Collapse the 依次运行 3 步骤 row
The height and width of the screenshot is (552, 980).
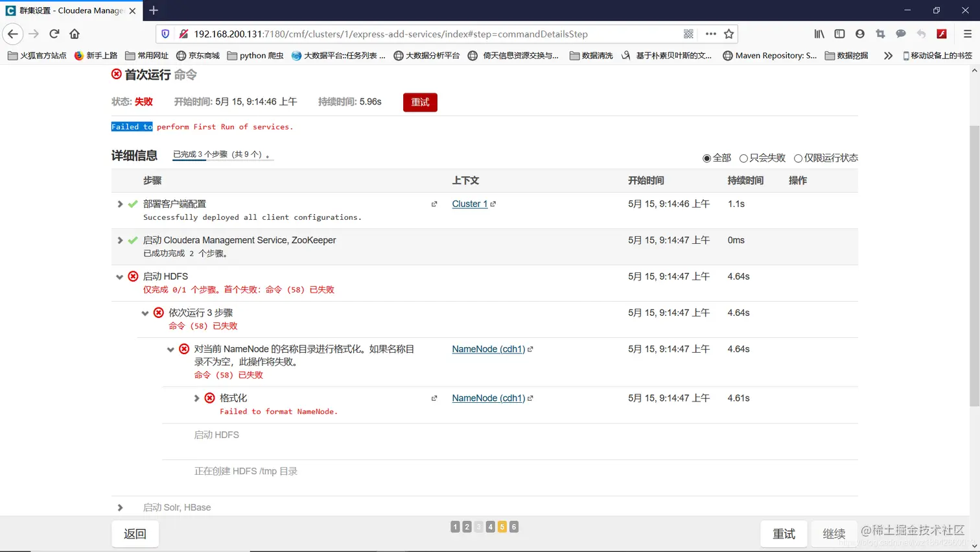point(145,313)
